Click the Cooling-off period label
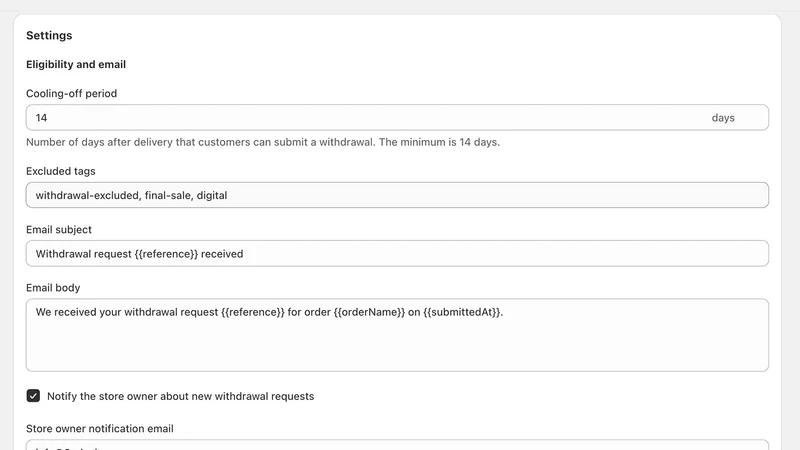 pyautogui.click(x=71, y=93)
